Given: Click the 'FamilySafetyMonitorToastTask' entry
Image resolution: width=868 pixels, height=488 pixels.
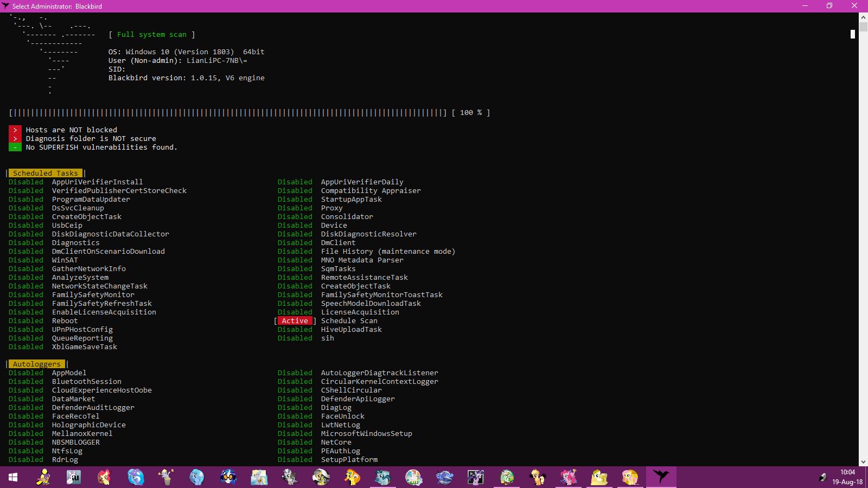Looking at the screenshot, I should pyautogui.click(x=382, y=295).
